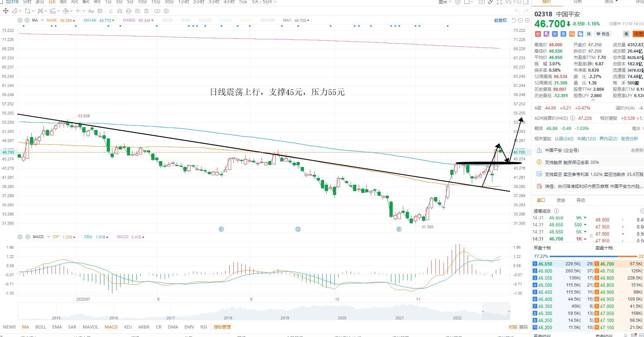Viewport: 644px width, 337px height.
Task: Take a chart screenshot with the camera icon
Action: click(x=481, y=2)
